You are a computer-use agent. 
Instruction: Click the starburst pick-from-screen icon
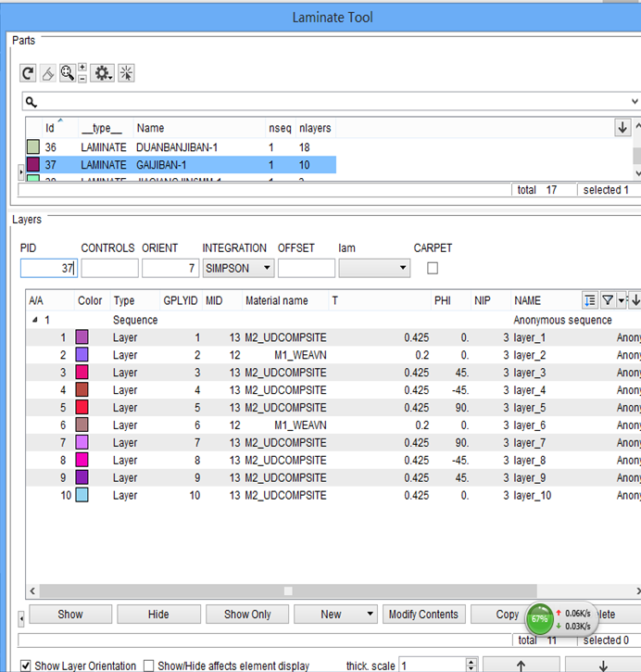point(126,73)
